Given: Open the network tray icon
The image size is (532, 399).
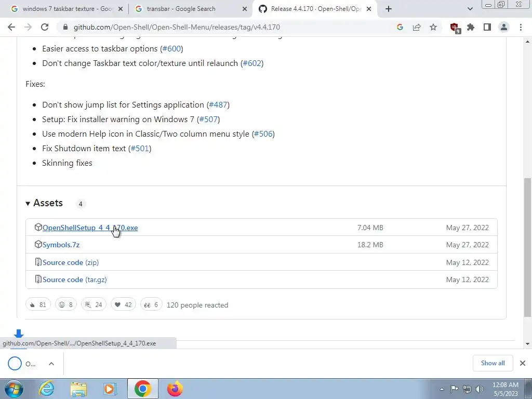Looking at the screenshot, I should pyautogui.click(x=467, y=389).
